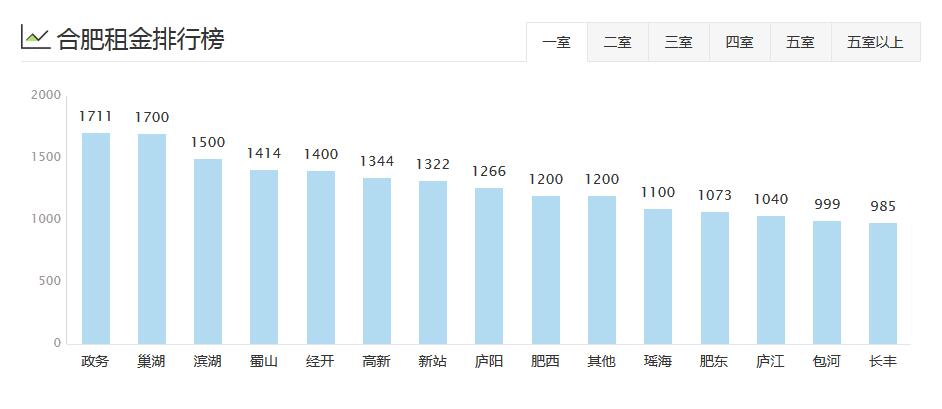The image size is (942, 409).
Task: Click the value label 1344
Action: pyautogui.click(x=377, y=161)
